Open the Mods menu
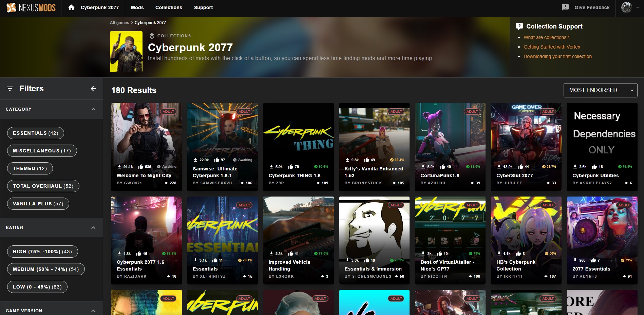This screenshot has height=315, width=644. point(137,7)
